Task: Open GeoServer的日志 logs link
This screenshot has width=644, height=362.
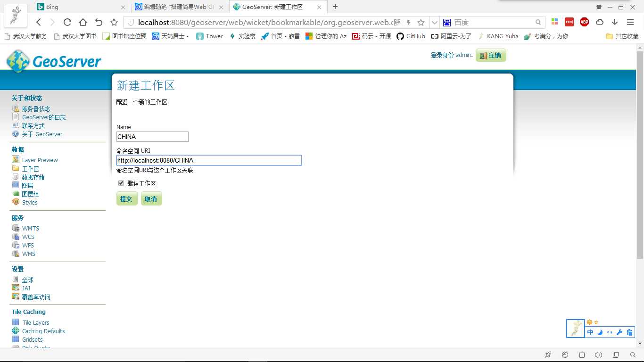Action: point(44,117)
